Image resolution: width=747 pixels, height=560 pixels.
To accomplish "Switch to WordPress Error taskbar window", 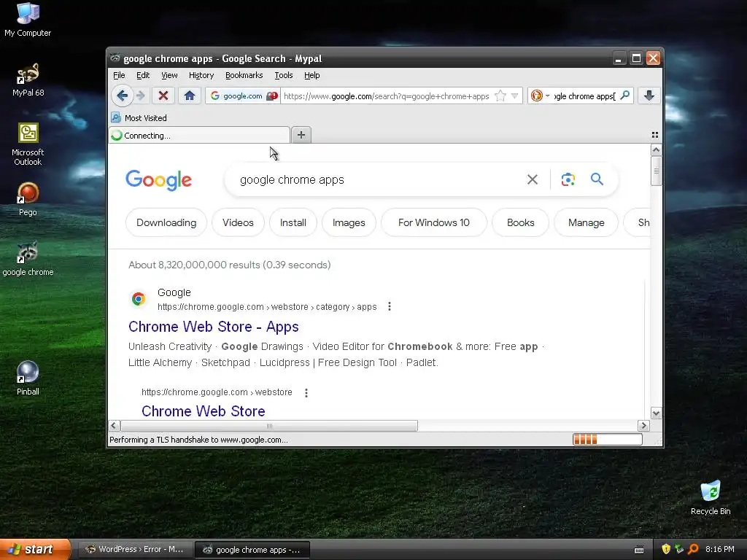I will coord(134,549).
